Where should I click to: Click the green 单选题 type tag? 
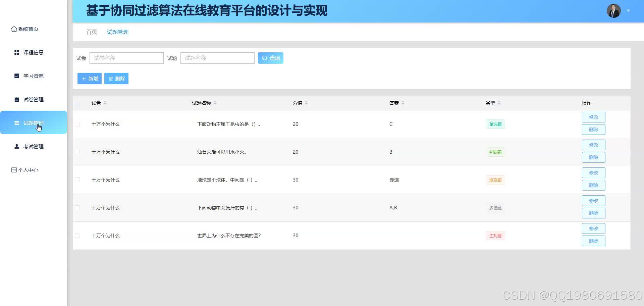click(495, 124)
